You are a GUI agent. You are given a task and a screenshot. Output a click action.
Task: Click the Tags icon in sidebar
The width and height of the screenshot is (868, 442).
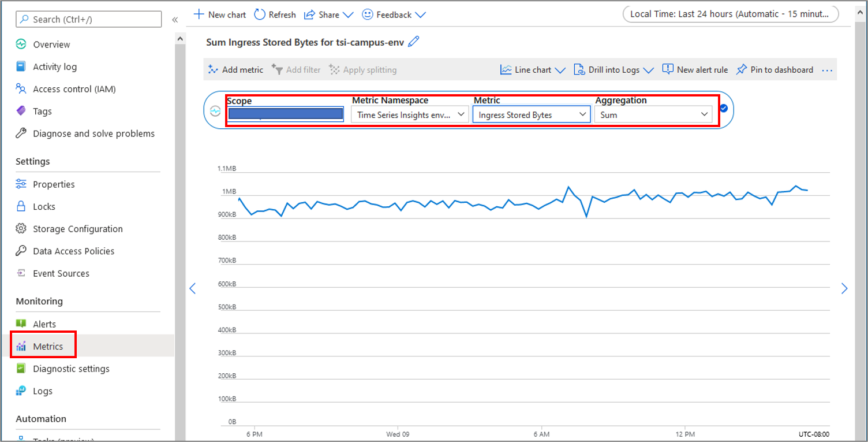click(21, 111)
